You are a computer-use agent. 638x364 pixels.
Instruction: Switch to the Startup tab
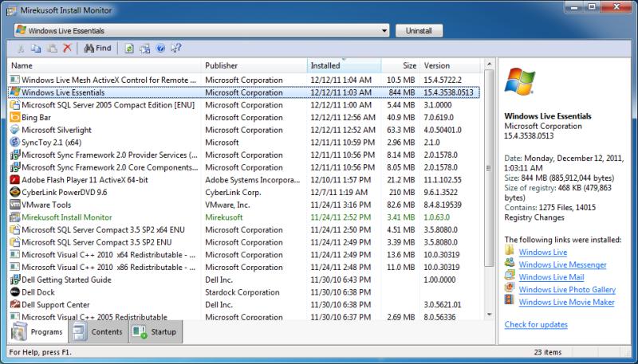coord(156,332)
